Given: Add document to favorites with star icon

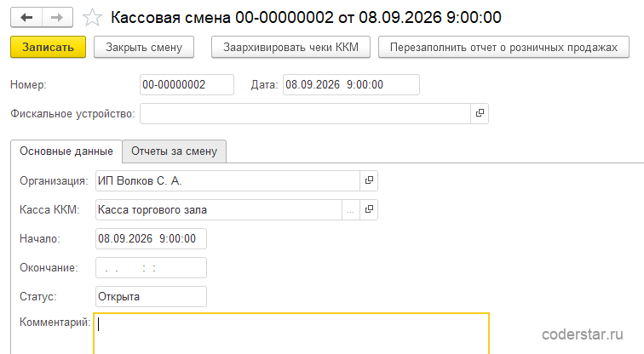Looking at the screenshot, I should coord(92,18).
